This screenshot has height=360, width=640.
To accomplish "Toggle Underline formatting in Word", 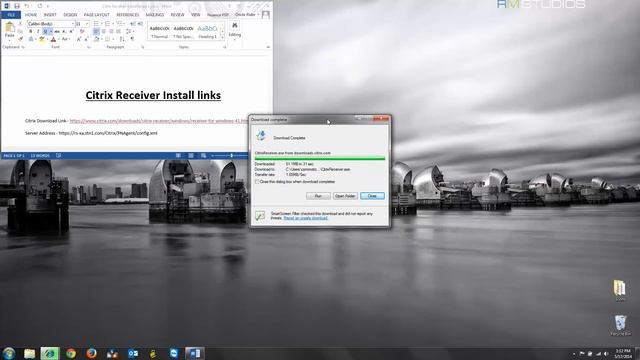I will 45,31.
